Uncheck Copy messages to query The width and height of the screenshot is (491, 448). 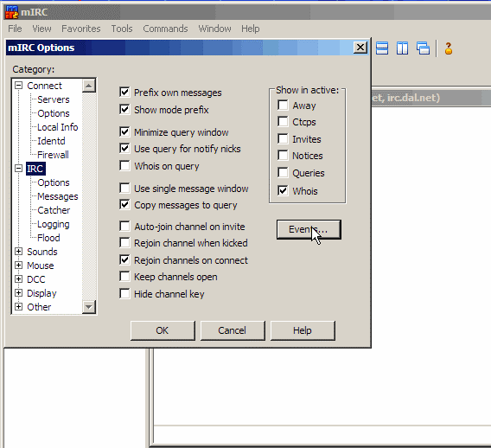coord(124,205)
